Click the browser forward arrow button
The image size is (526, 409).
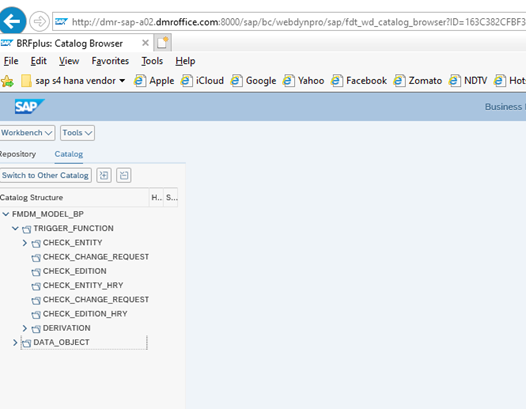coord(40,21)
